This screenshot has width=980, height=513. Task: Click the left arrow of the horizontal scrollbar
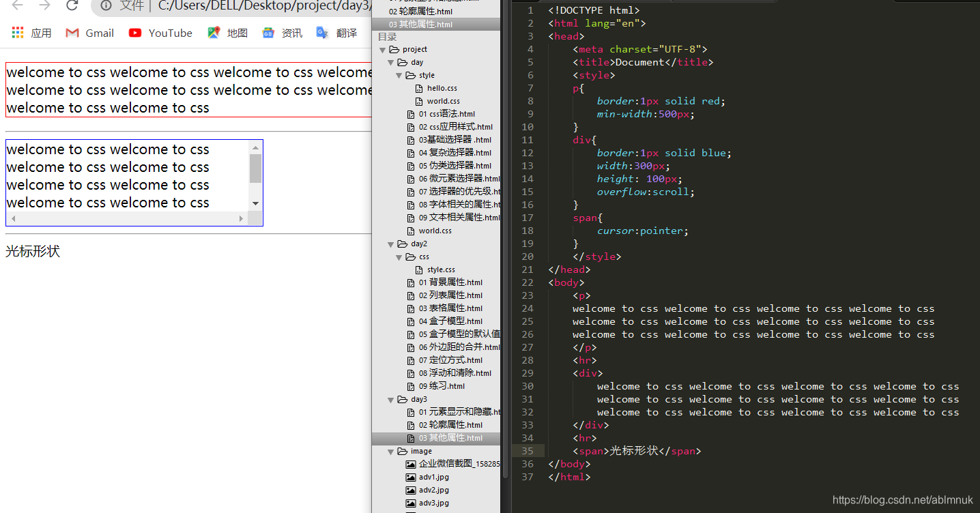(13, 218)
